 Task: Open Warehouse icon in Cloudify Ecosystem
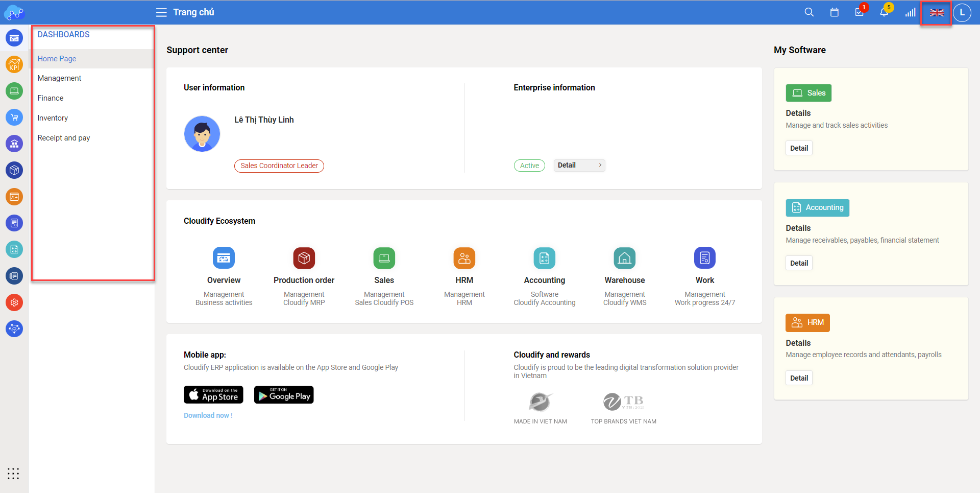(x=625, y=258)
